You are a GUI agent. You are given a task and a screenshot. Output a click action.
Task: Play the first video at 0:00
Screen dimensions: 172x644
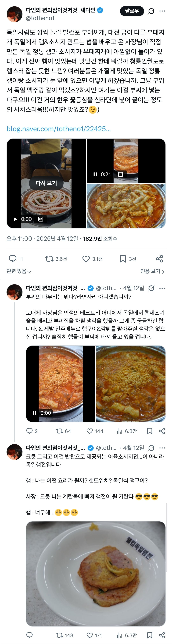[15, 219]
